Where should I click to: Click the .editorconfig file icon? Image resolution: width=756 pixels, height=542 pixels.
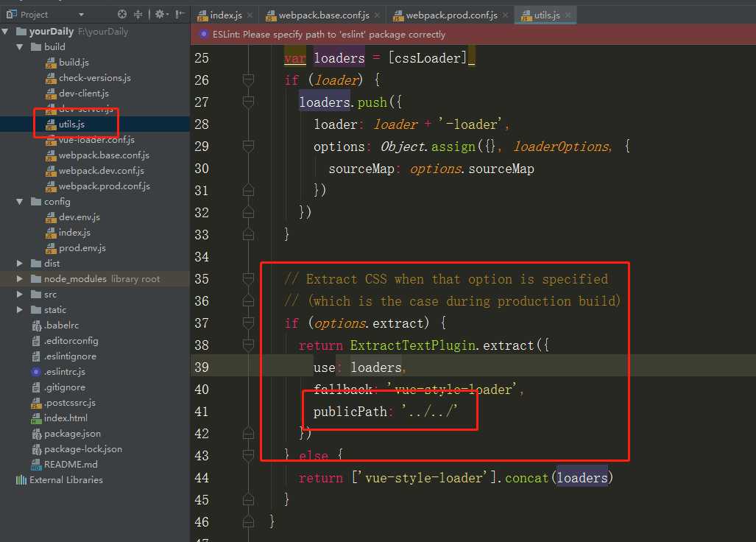click(x=36, y=342)
